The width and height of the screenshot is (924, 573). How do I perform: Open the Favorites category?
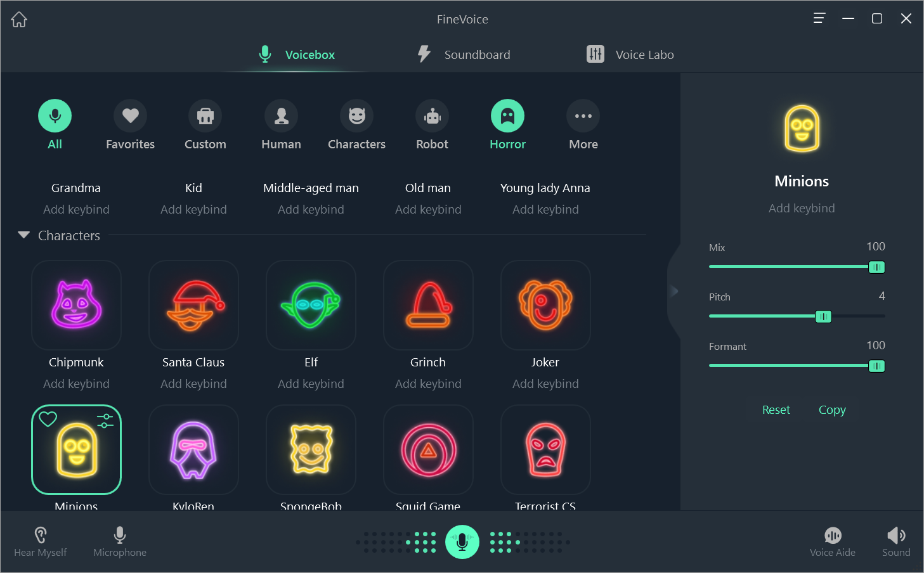(130, 115)
